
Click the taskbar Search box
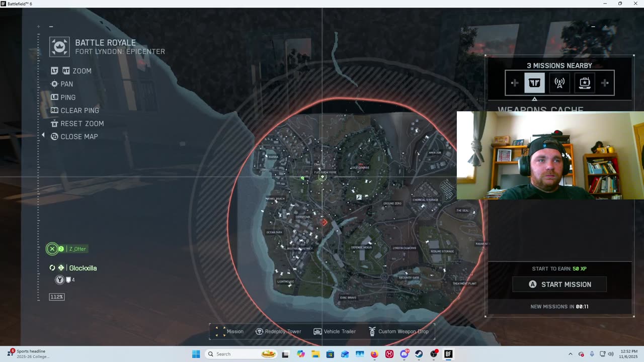242,354
